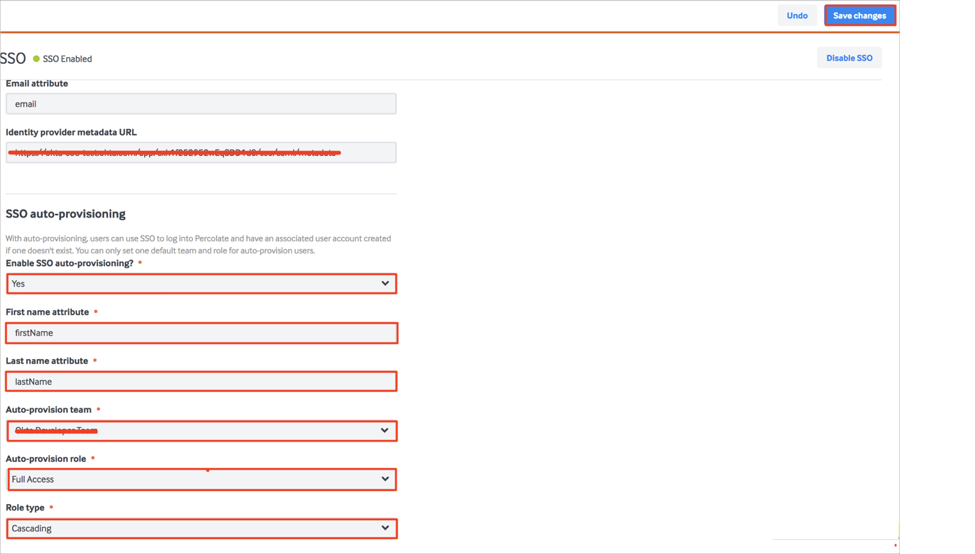Click the SSO Enabled status label
Image resolution: width=975 pixels, height=554 pixels.
point(67,59)
